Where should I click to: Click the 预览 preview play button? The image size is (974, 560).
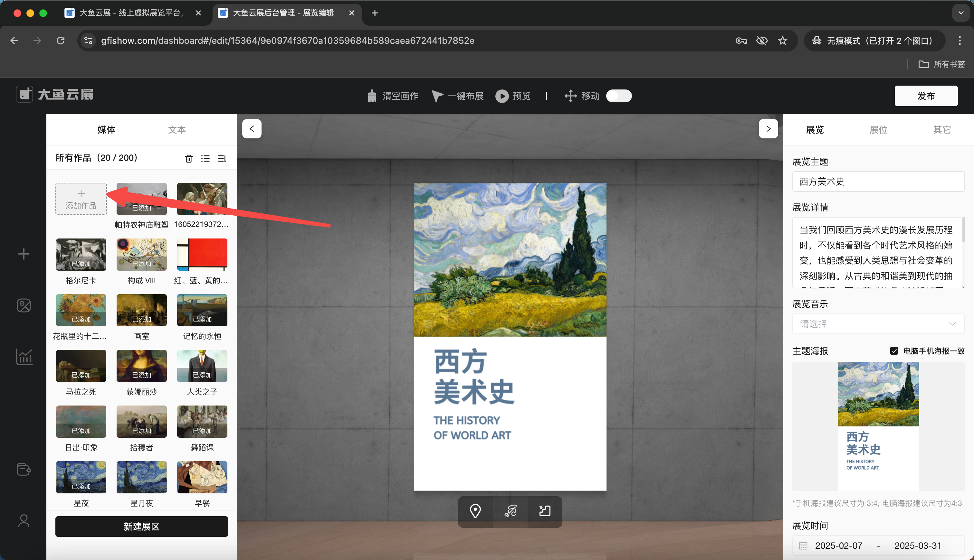pos(512,96)
